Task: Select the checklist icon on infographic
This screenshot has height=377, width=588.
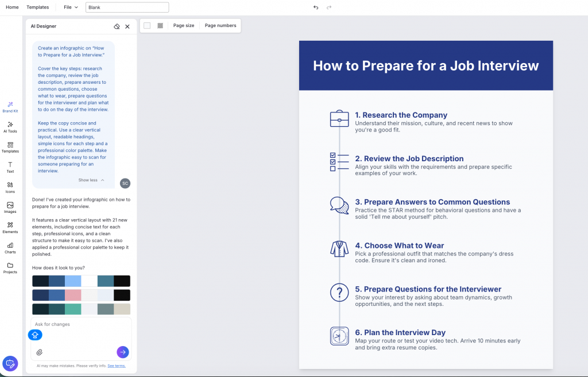Action: [339, 162]
